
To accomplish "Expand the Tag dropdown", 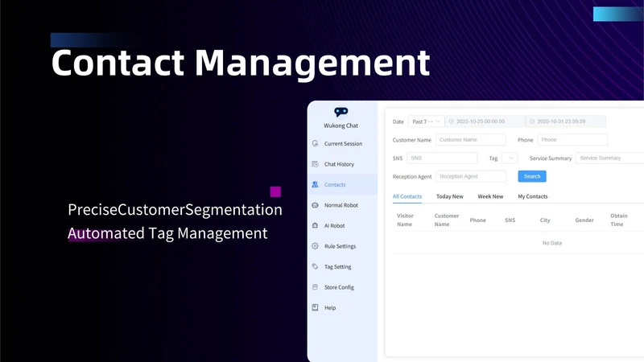I will pyautogui.click(x=510, y=158).
